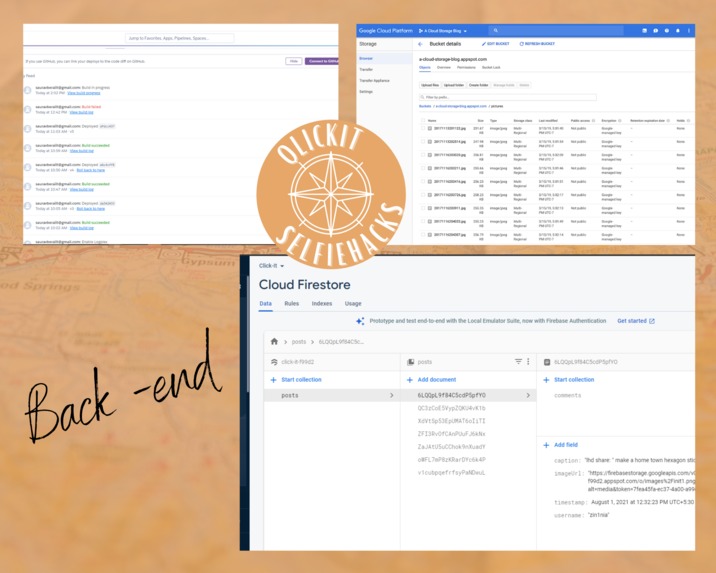
Task: Select document v1cubpqefrfsyPaNDwuL
Action: (451, 473)
